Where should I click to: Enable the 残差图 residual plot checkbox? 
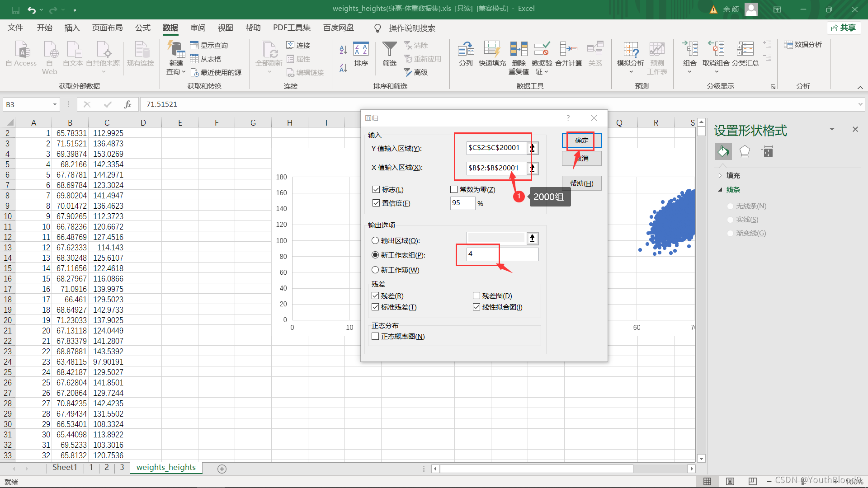[476, 296]
